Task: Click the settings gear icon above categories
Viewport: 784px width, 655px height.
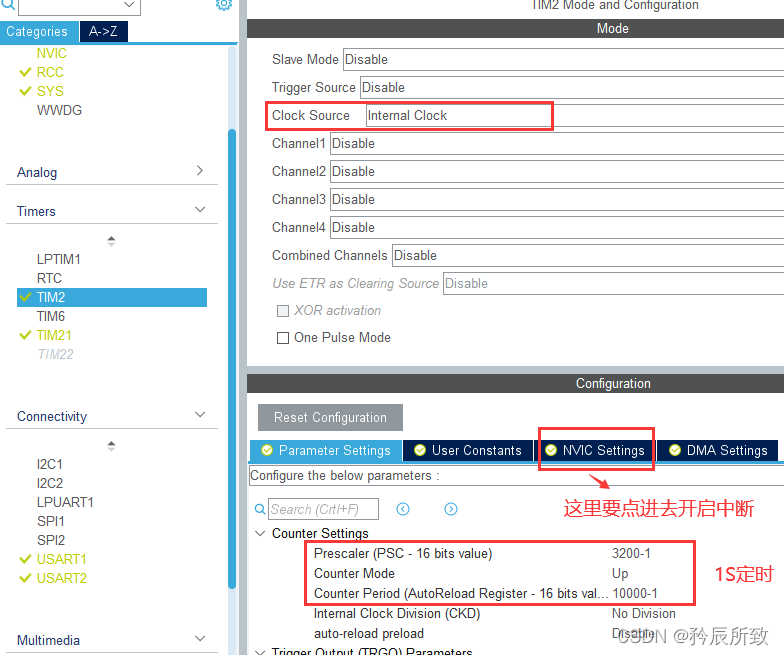Action: tap(224, 4)
